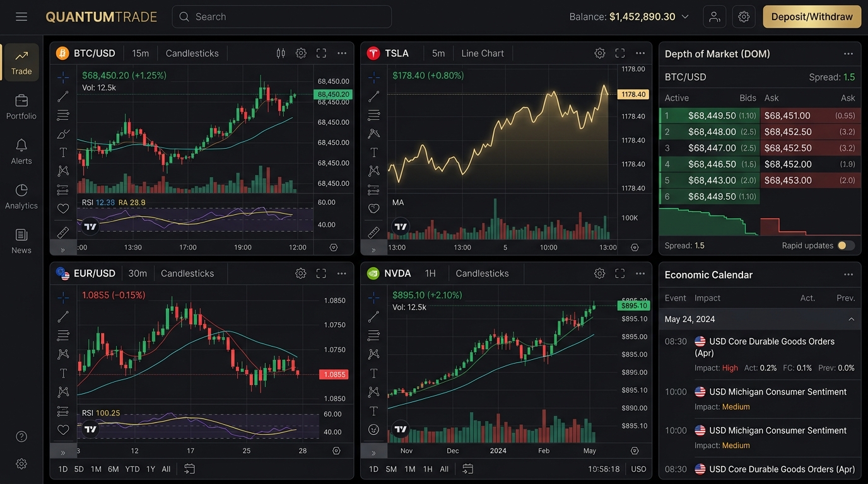Open the help icon in the left sidebar
Image resolution: width=868 pixels, height=484 pixels.
click(x=21, y=437)
